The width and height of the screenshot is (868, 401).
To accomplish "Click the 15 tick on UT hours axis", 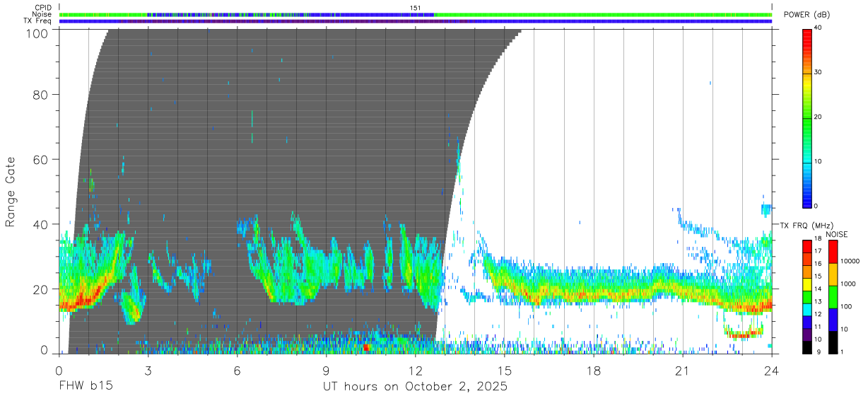I will pyautogui.click(x=504, y=371).
